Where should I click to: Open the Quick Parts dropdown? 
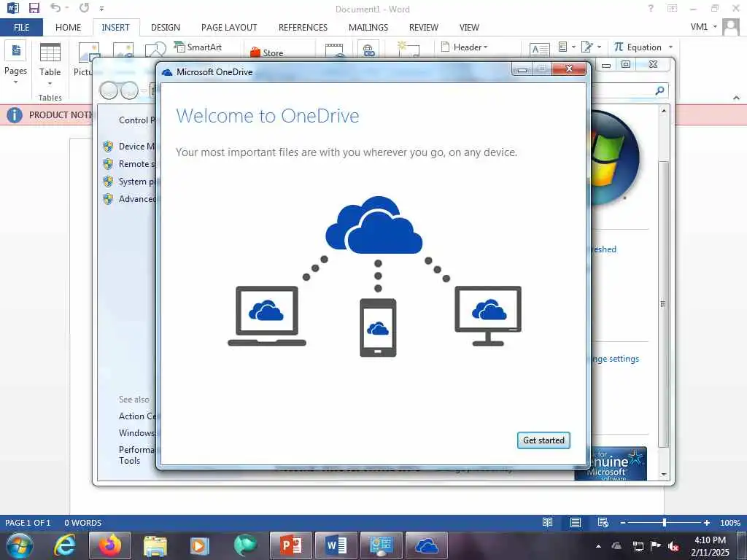[566, 47]
